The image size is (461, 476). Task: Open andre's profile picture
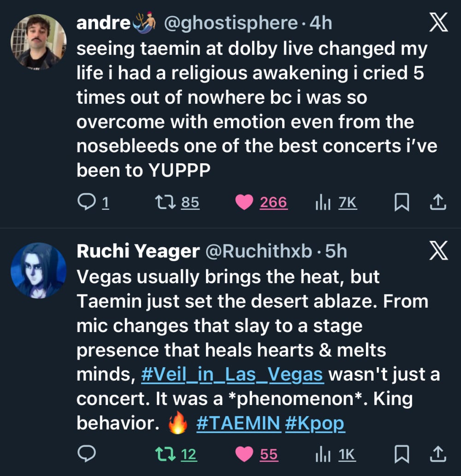tap(39, 42)
